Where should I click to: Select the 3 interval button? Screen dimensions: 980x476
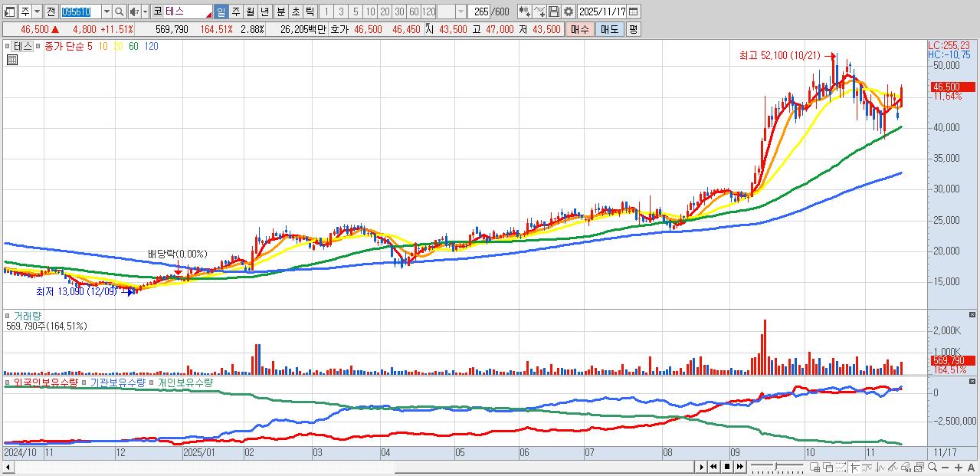point(341,11)
